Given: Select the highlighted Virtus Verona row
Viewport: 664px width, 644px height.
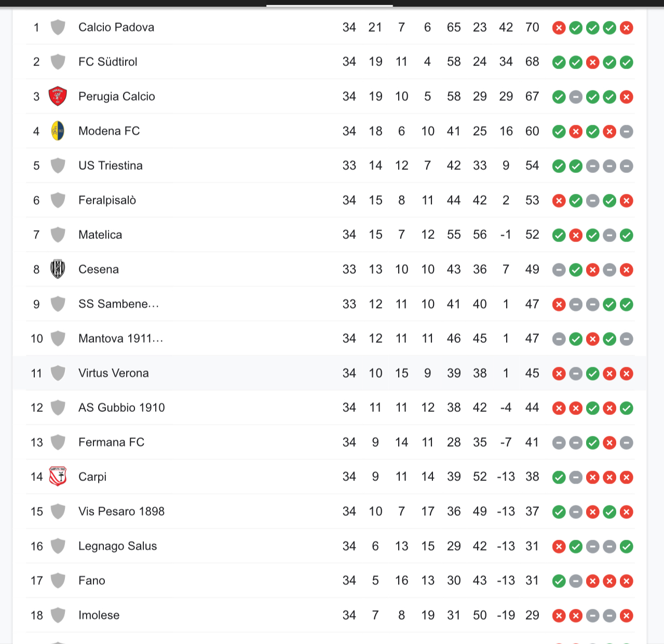Looking at the screenshot, I should (330, 373).
